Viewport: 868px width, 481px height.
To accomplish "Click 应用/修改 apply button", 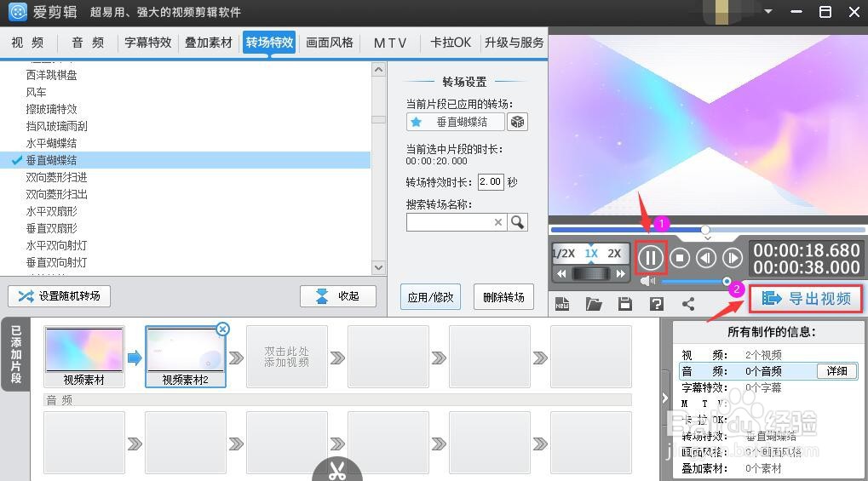I will (430, 297).
